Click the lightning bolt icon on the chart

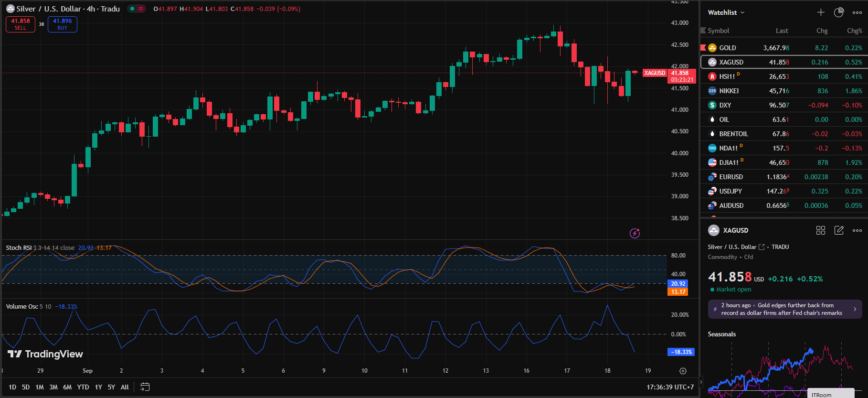point(635,233)
